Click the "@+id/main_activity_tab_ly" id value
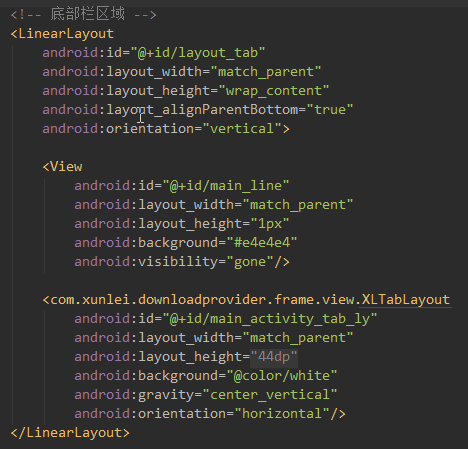Image resolution: width=468 pixels, height=449 pixels. (x=270, y=319)
